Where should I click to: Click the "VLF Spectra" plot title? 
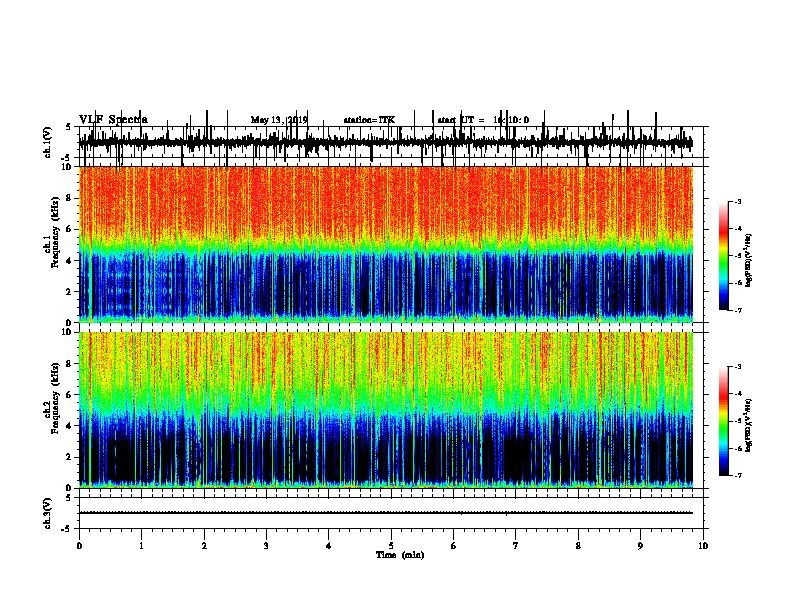pos(113,120)
